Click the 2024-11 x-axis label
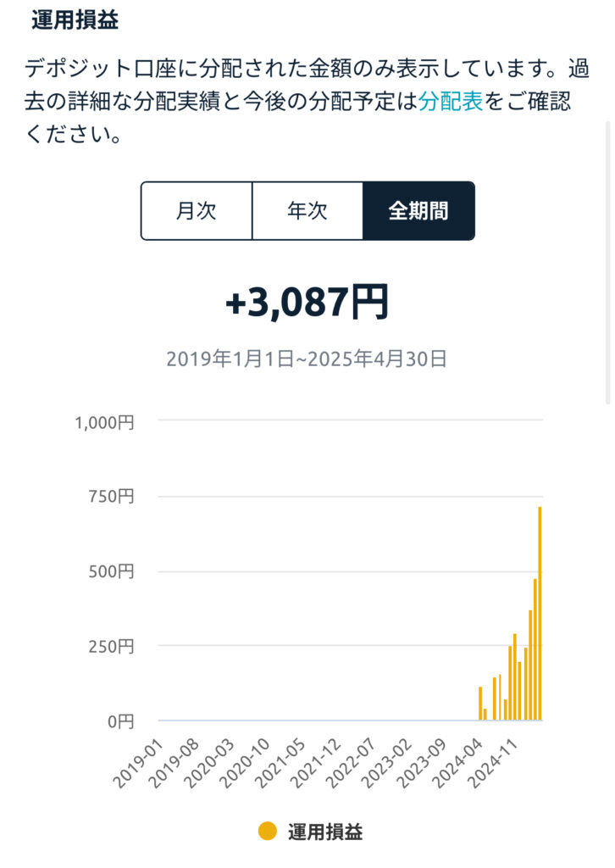Viewport: 615px width, 868px height. click(x=493, y=763)
